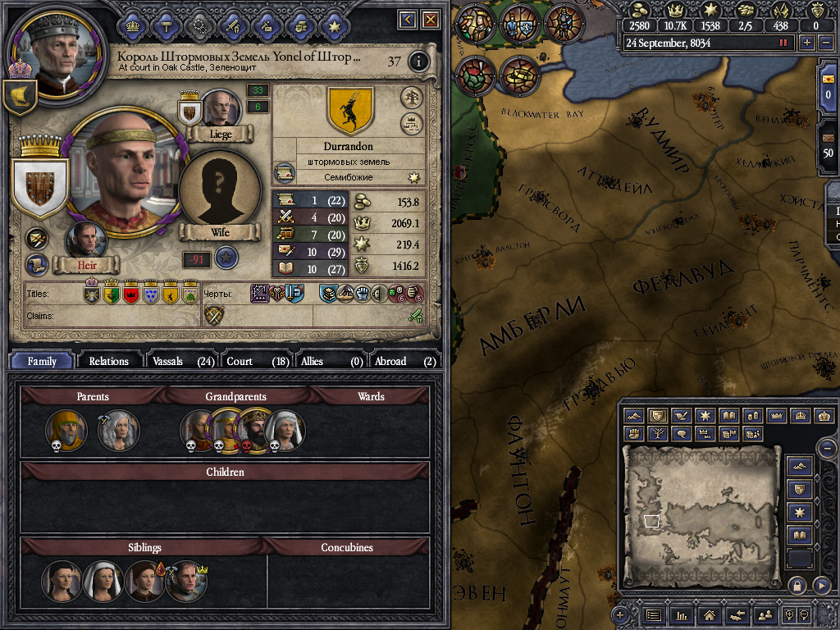Screen dimensions: 840x630
Task: Click the Liege portrait
Action: coord(220,109)
